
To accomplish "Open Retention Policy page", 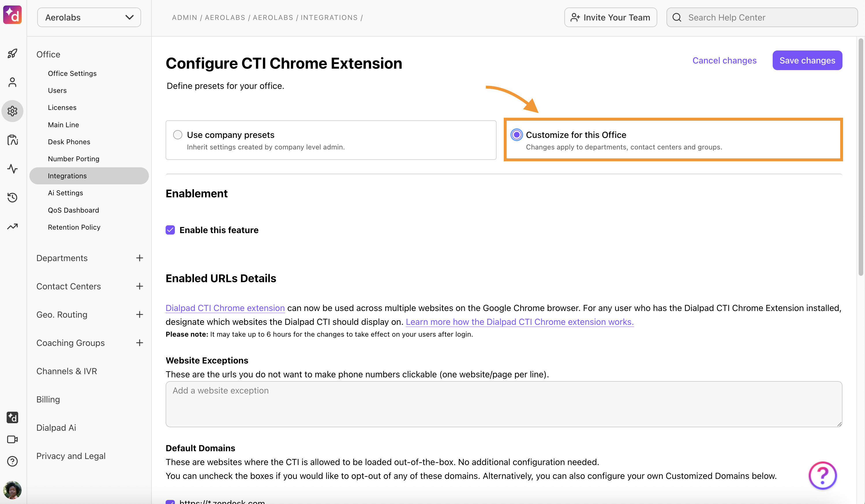I will pyautogui.click(x=74, y=227).
